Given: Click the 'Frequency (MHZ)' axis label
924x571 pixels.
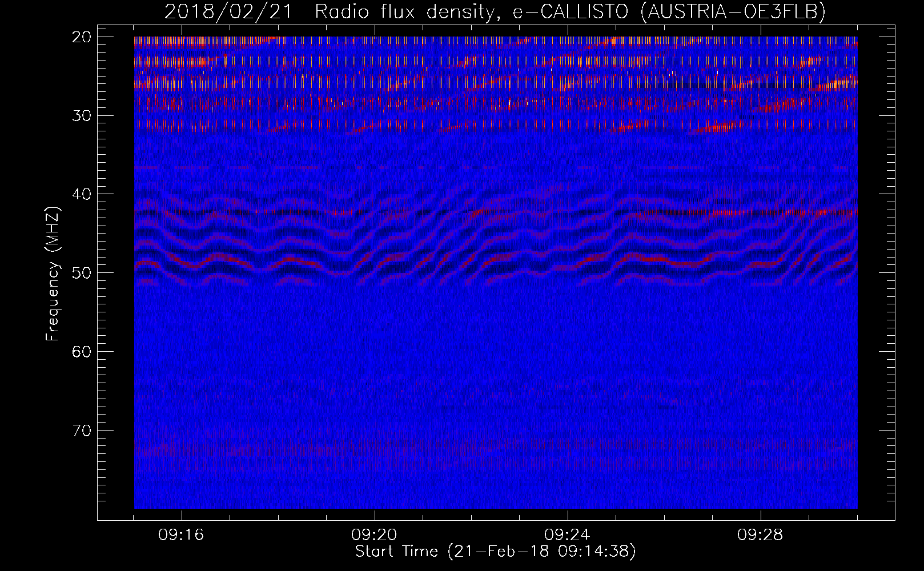Looking at the screenshot, I should click(53, 274).
